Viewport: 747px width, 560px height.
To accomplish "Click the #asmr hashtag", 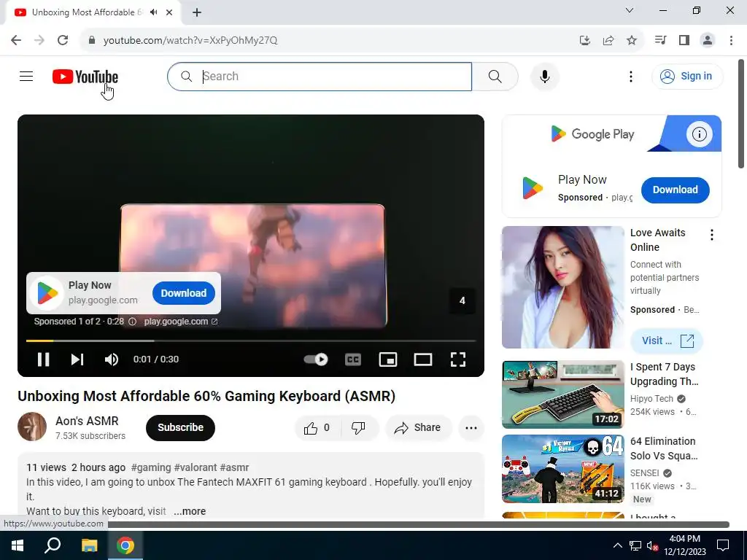I will [234, 467].
